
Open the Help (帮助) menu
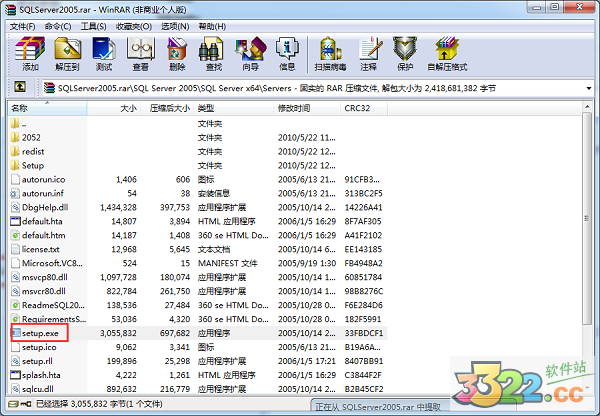point(212,26)
